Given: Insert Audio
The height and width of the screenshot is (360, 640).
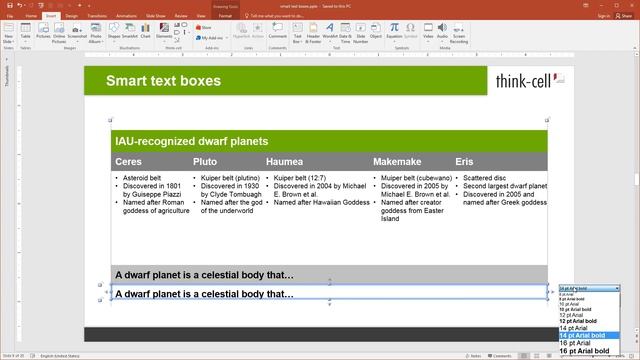Looking at the screenshot, I should [x=442, y=32].
